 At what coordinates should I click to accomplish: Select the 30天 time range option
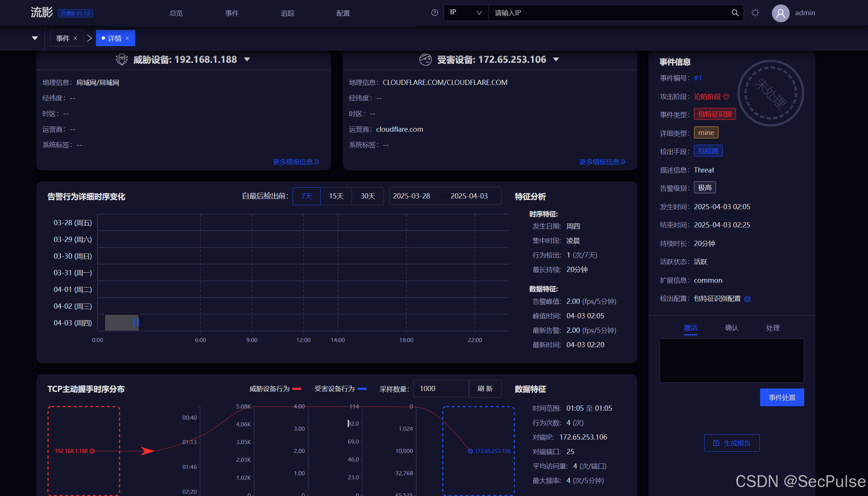coord(368,196)
